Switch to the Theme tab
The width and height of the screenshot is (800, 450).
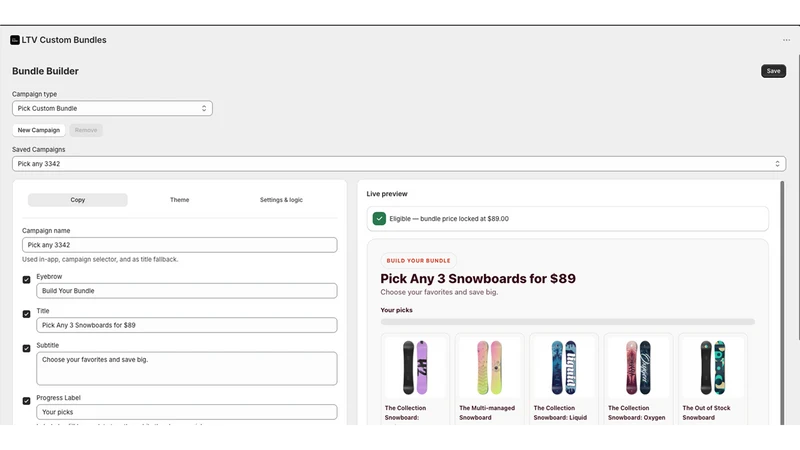[x=180, y=200]
